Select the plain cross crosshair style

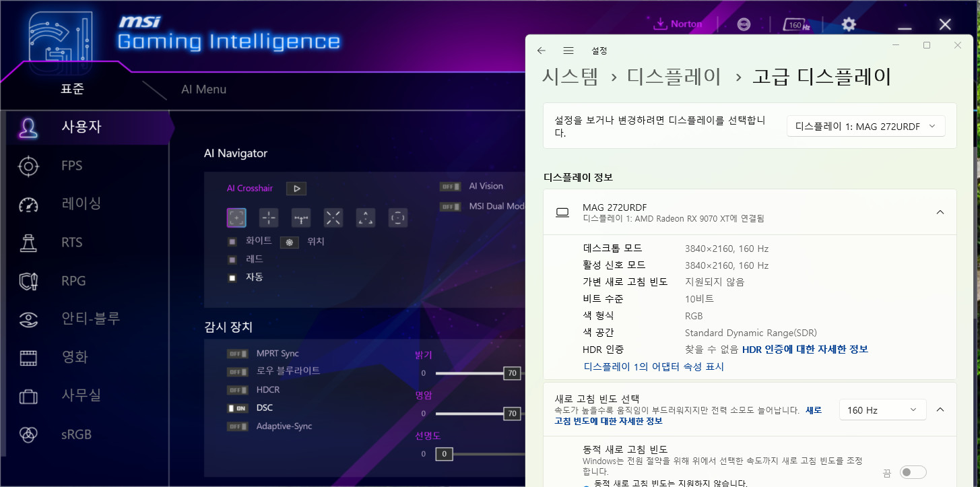coord(269,218)
